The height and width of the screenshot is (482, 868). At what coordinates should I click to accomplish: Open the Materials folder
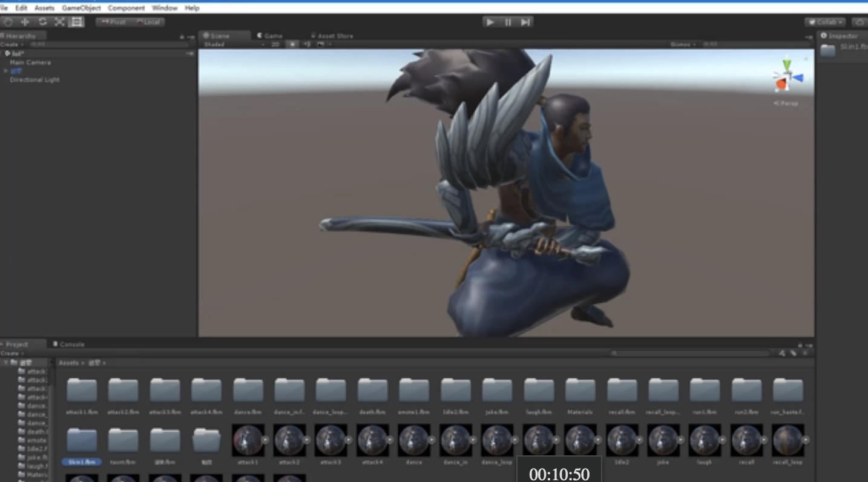point(580,390)
